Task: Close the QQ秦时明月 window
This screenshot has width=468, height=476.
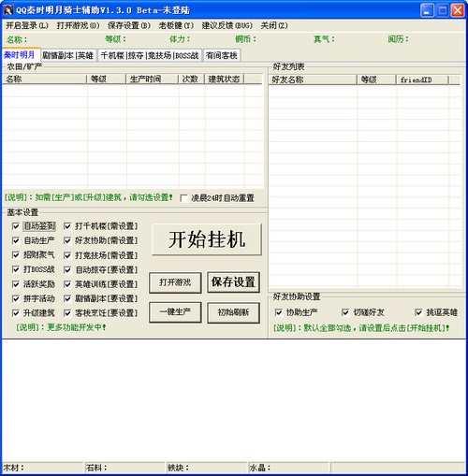Action: click(x=458, y=10)
